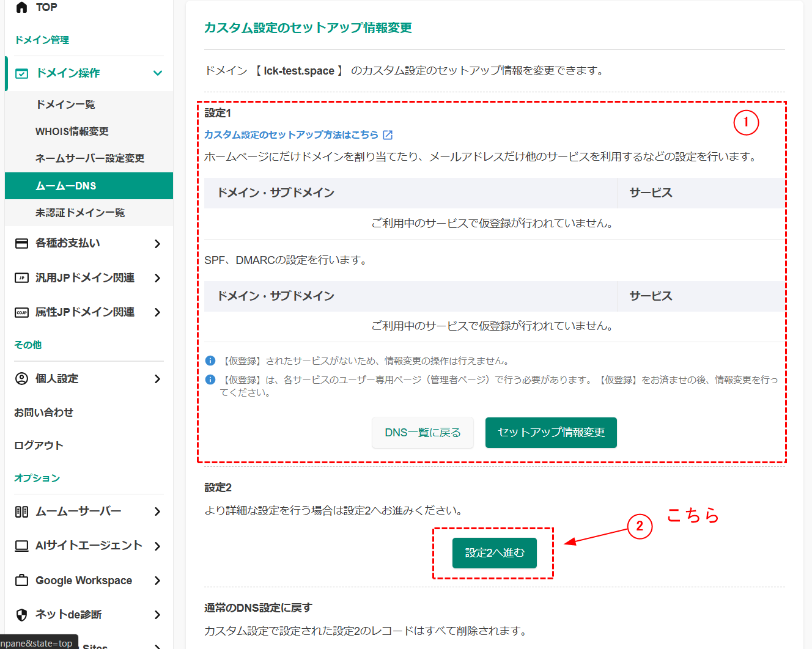Click the 各種お支払い menu label
The image size is (812, 649).
pos(68,243)
